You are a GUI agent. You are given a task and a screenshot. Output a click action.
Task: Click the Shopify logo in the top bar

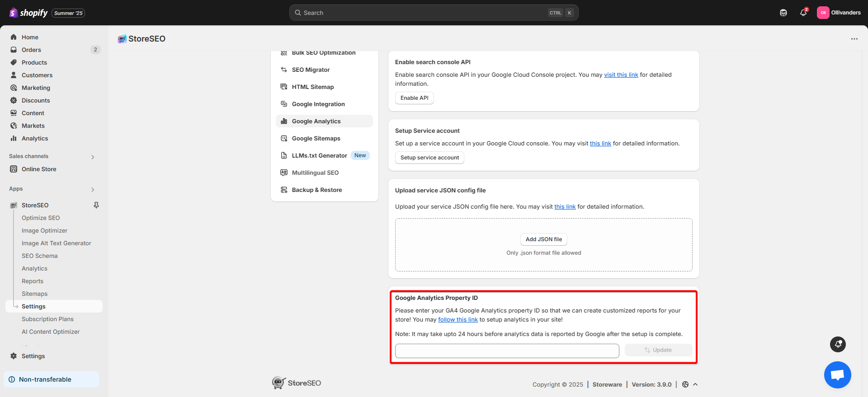(x=28, y=13)
